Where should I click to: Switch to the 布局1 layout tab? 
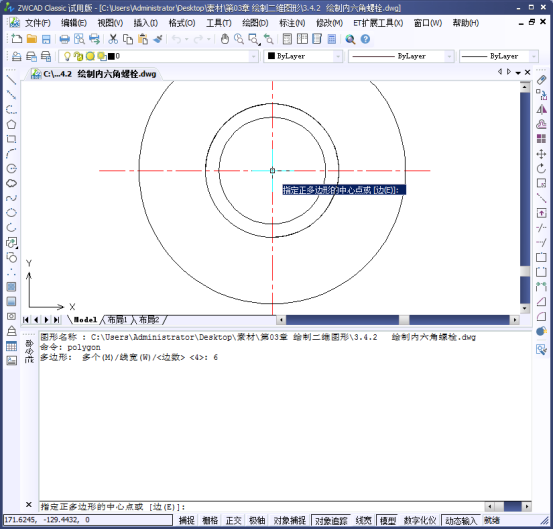[117, 320]
